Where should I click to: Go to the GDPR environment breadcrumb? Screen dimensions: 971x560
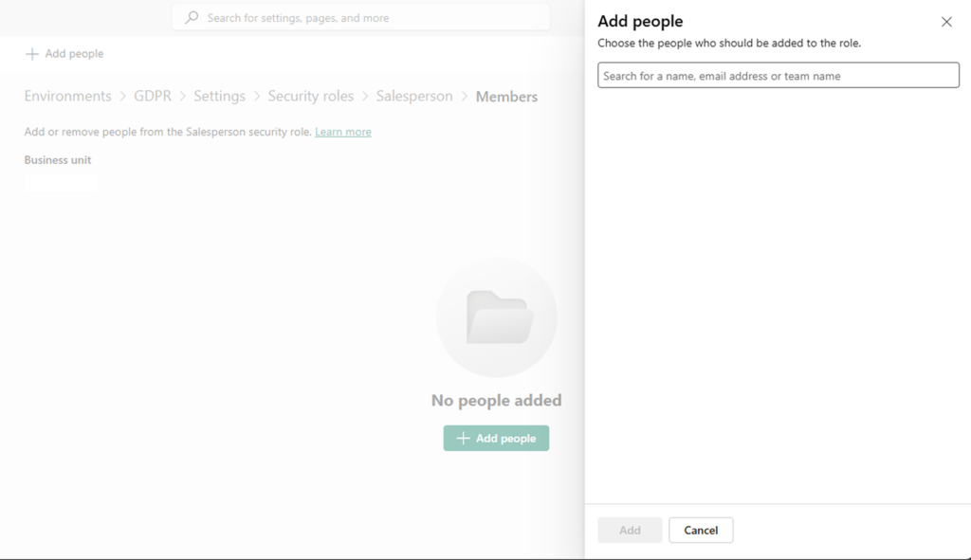pos(153,97)
